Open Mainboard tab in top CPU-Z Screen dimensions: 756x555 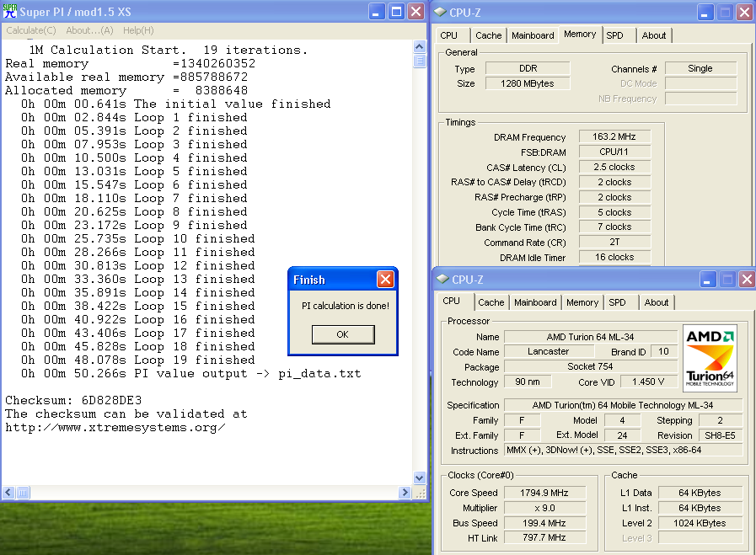pyautogui.click(x=533, y=35)
